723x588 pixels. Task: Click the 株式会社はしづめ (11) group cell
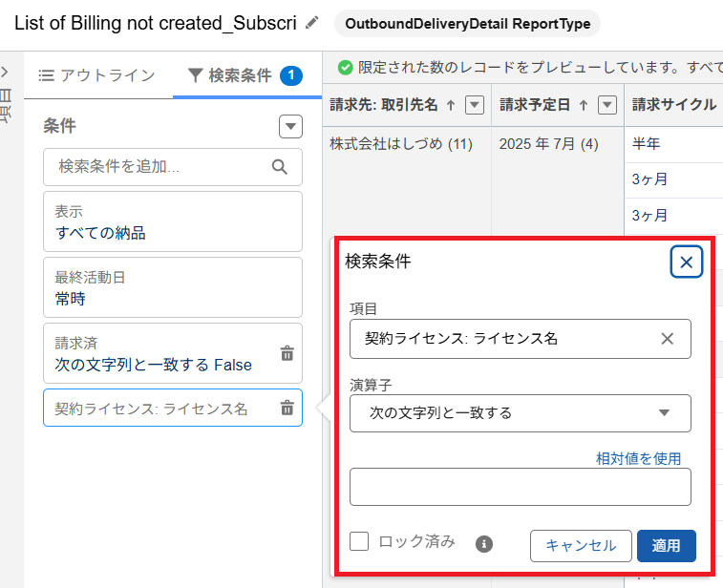[401, 144]
